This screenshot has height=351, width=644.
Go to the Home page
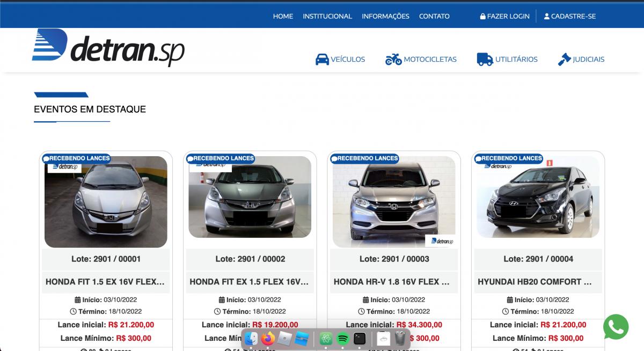(283, 17)
